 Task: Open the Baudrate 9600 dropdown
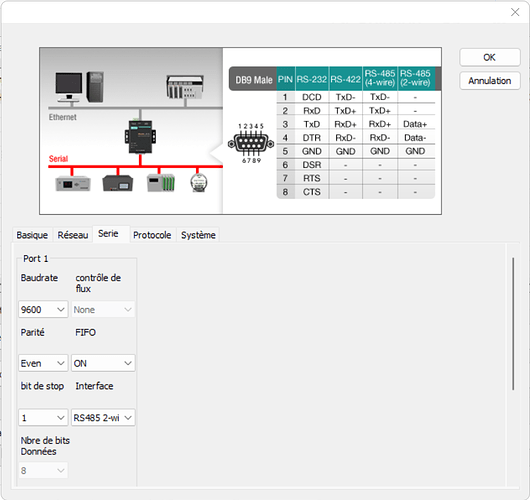pyautogui.click(x=43, y=309)
